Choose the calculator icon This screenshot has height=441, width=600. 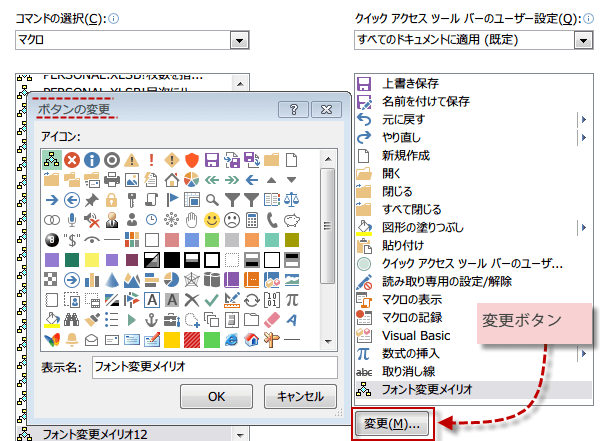click(x=252, y=220)
